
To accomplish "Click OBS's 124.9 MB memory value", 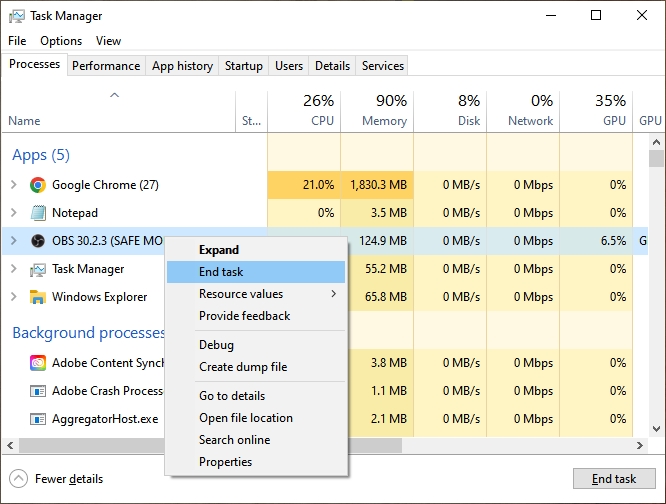I will (x=383, y=241).
